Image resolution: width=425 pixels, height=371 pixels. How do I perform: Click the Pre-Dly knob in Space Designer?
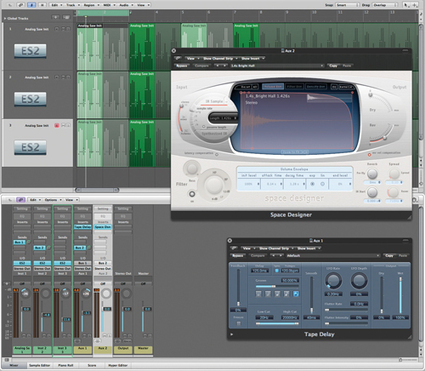[x=372, y=173]
